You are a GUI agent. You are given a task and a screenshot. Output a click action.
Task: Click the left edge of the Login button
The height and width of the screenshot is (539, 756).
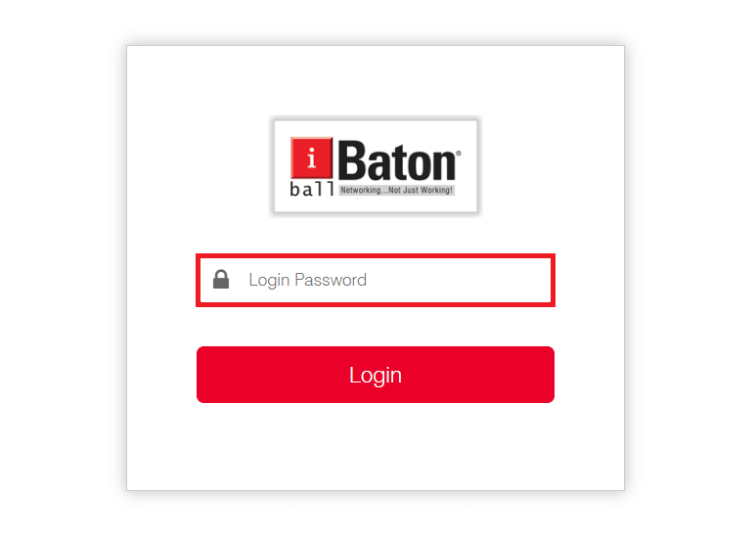[201, 375]
